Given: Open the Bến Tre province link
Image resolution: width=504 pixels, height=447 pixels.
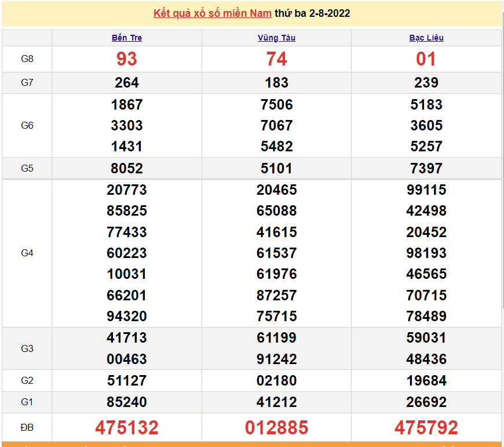Looking at the screenshot, I should 127,38.
